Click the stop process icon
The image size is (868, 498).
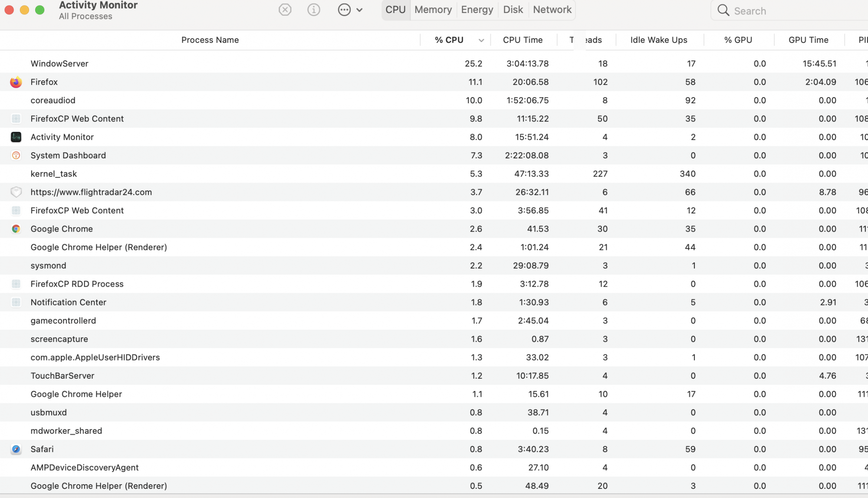click(x=285, y=10)
